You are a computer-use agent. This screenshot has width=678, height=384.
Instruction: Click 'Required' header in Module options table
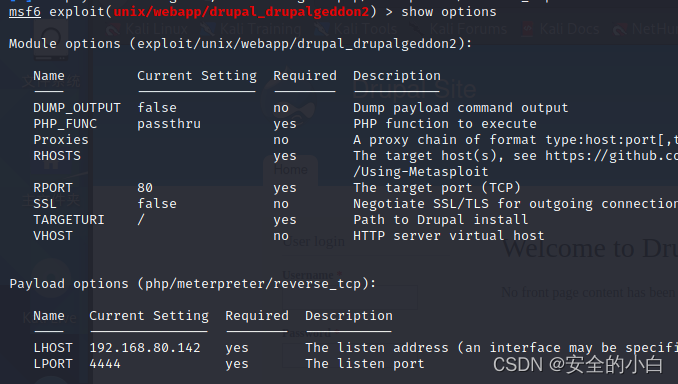pos(305,76)
